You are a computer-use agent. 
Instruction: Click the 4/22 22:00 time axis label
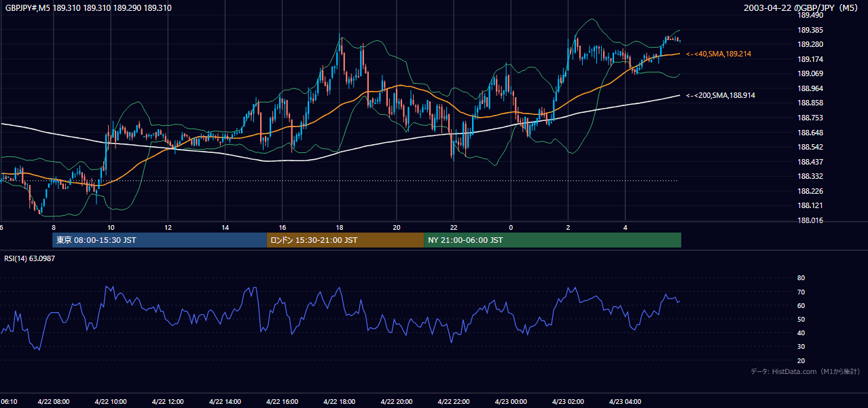point(453,402)
